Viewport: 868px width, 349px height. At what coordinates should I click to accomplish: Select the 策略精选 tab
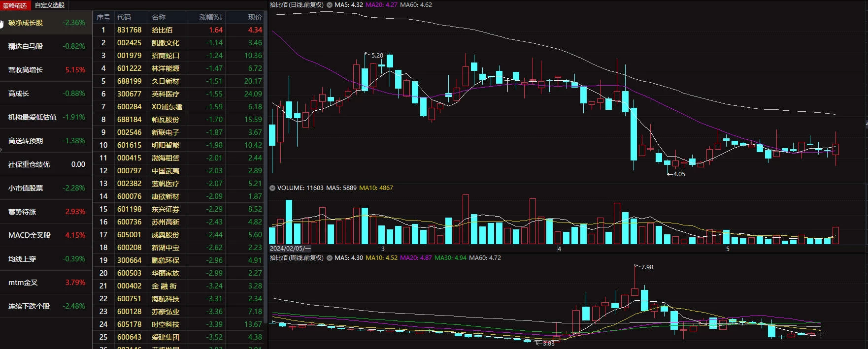[x=15, y=5]
